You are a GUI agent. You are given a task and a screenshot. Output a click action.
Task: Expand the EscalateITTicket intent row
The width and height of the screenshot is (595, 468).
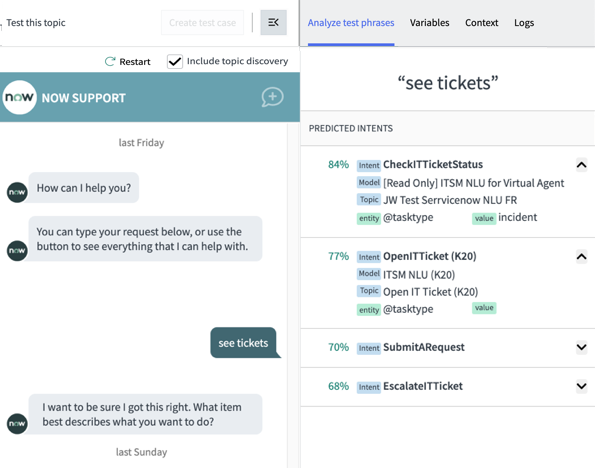(x=581, y=386)
